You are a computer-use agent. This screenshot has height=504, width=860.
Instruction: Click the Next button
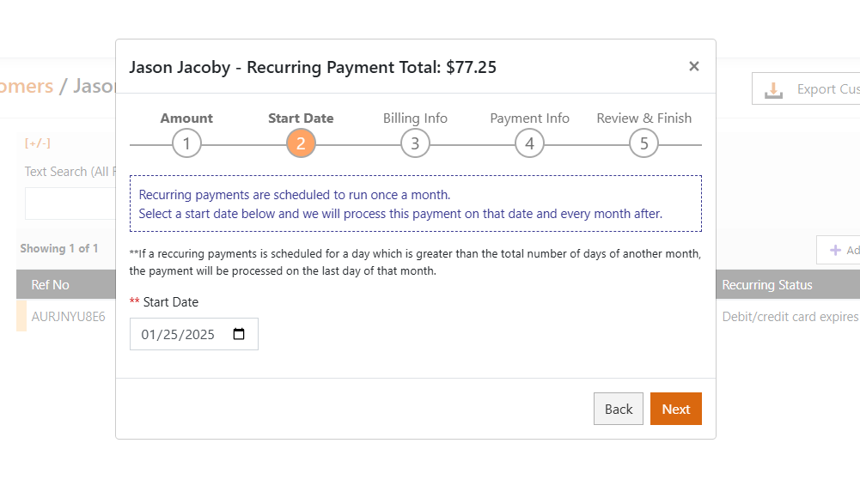pyautogui.click(x=675, y=409)
